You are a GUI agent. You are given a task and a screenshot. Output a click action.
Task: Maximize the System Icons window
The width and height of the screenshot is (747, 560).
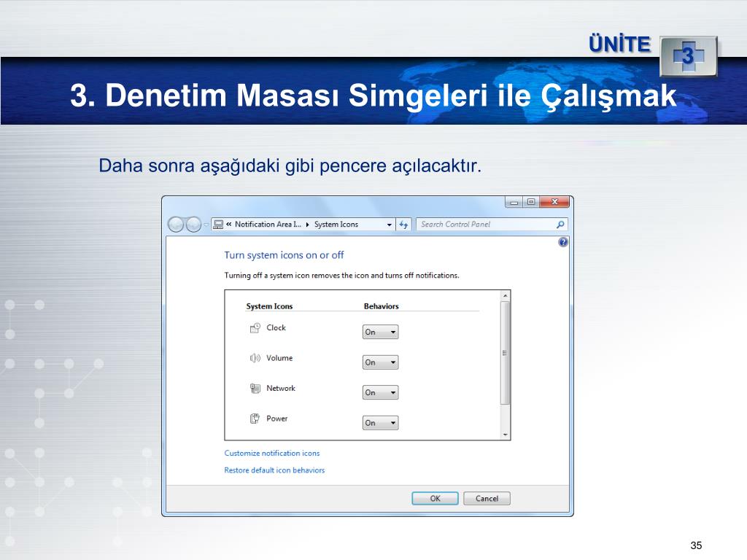click(x=531, y=203)
